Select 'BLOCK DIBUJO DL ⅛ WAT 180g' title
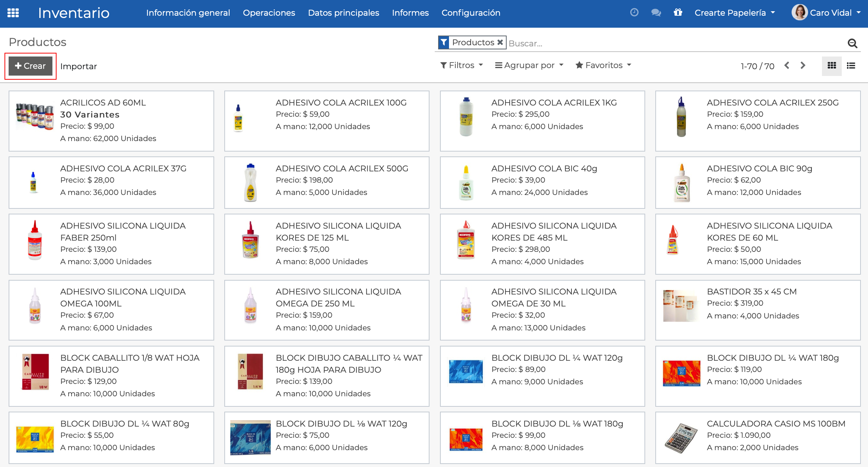 [x=557, y=424]
